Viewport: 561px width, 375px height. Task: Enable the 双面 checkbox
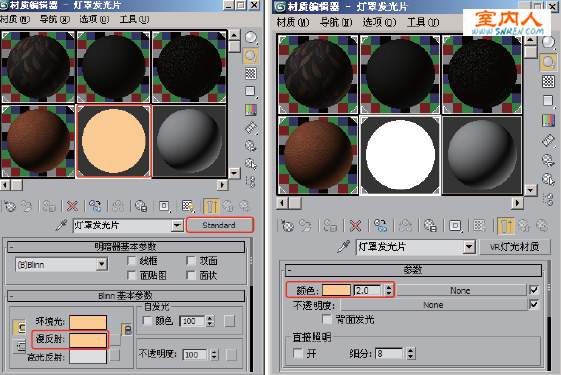191,261
